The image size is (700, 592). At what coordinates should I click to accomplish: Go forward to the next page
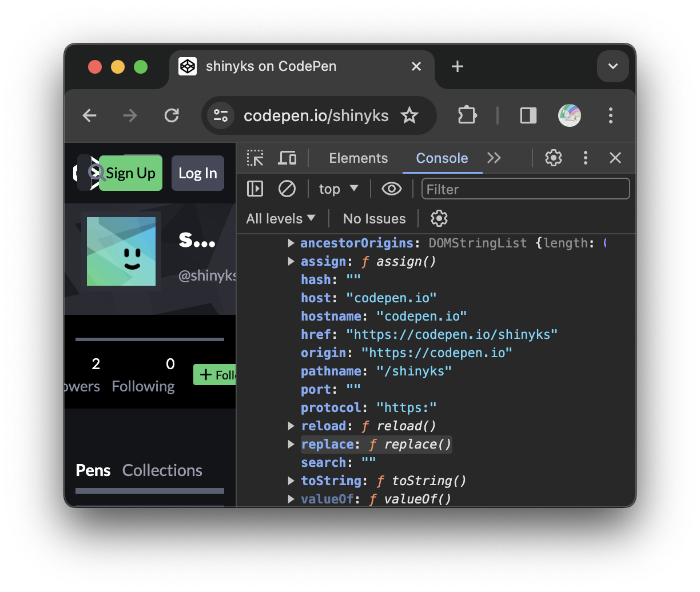tap(130, 115)
